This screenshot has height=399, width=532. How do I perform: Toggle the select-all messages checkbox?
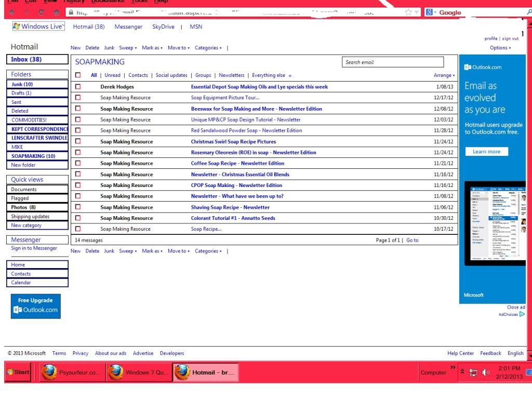coord(78,75)
